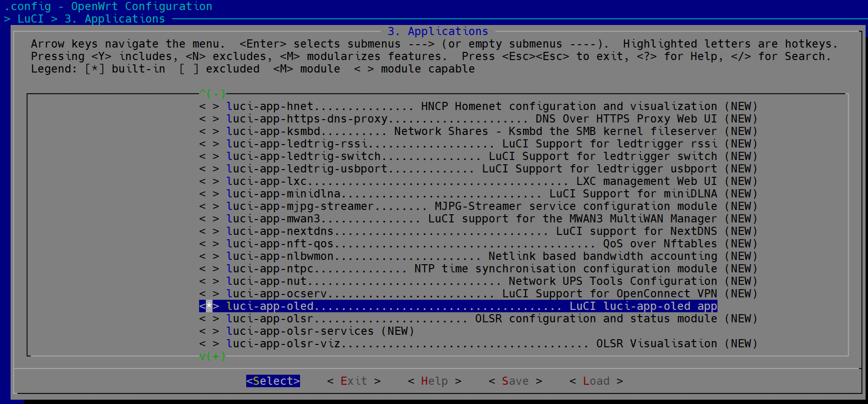This screenshot has width=868, height=404.
Task: Click the '3. Applications' breadcrumb at top
Action: (114, 19)
